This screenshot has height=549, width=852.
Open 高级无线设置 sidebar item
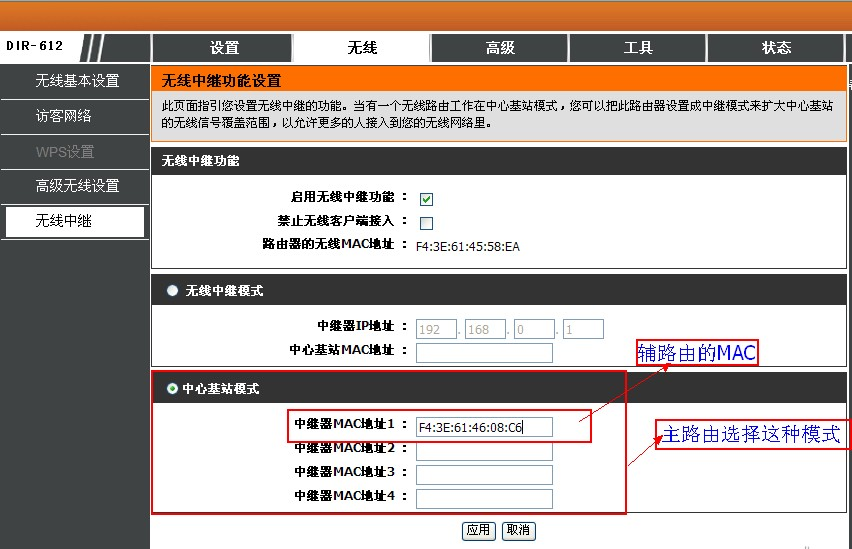pyautogui.click(x=76, y=186)
